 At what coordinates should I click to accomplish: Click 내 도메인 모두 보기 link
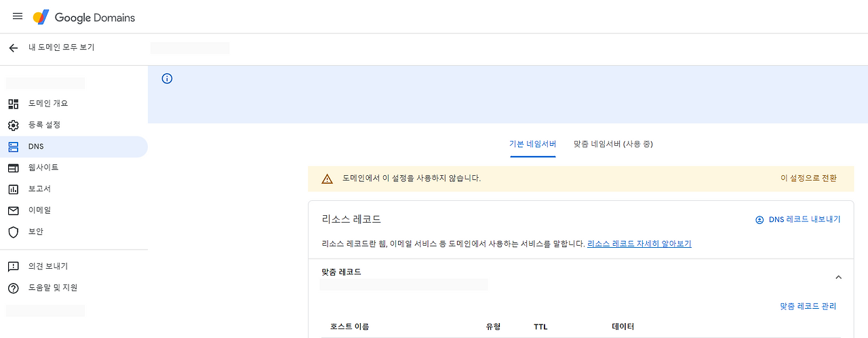[62, 48]
